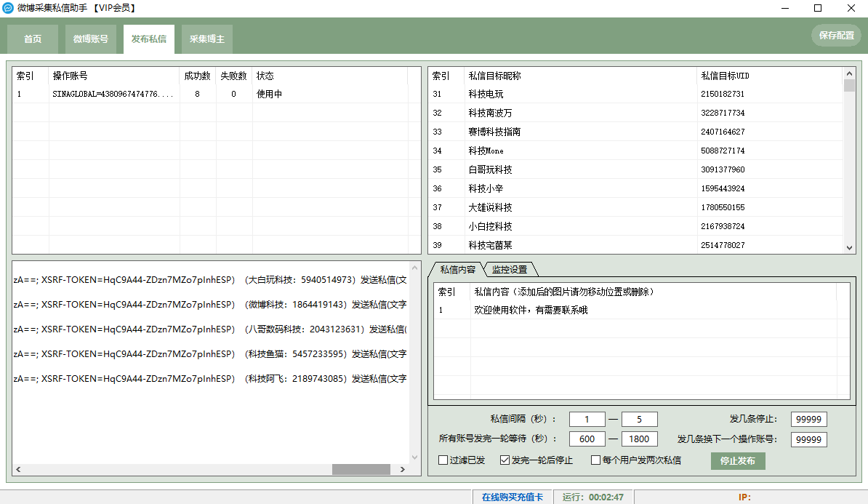
Task: Open the 微博账号 tab
Action: click(90, 39)
